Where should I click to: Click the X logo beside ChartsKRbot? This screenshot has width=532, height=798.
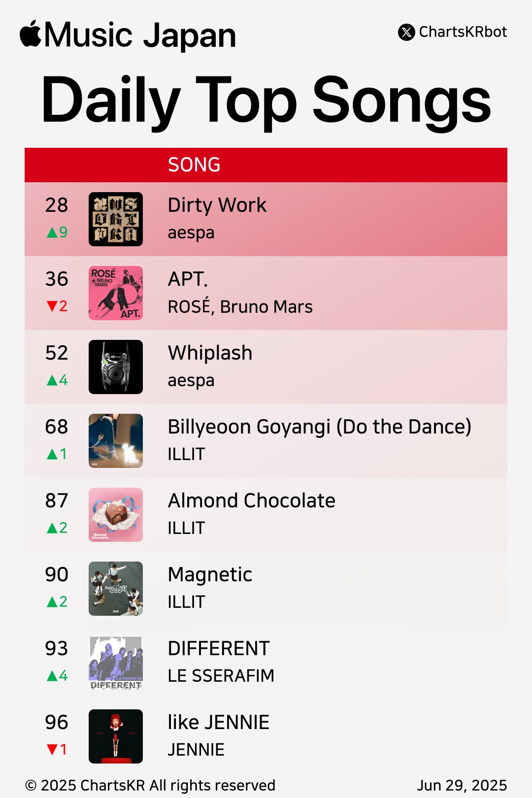pyautogui.click(x=406, y=33)
